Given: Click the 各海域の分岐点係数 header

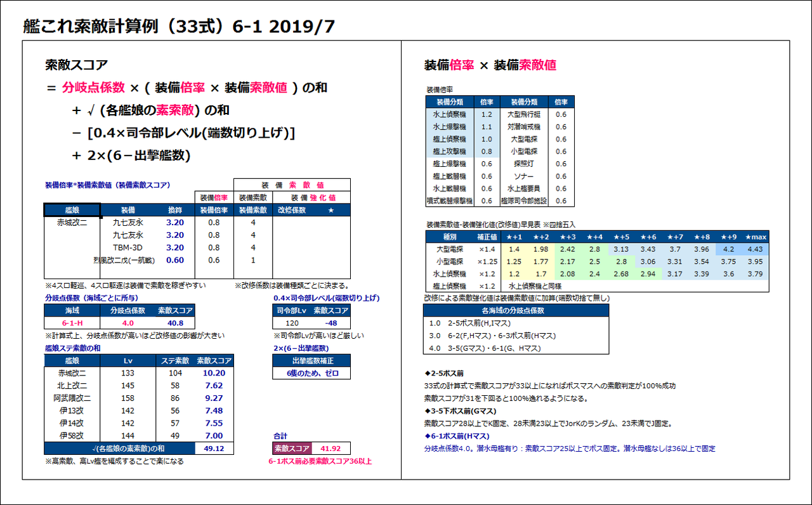Looking at the screenshot, I should tap(516, 311).
